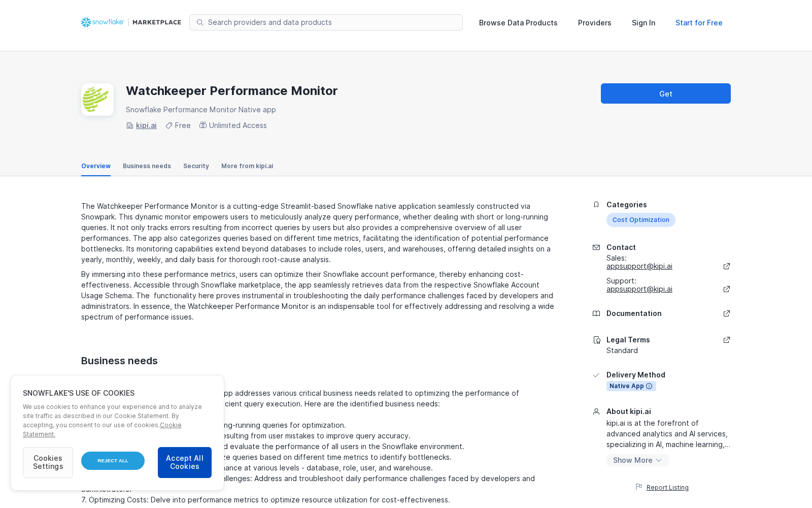Expand the About section with Show More

(x=637, y=460)
